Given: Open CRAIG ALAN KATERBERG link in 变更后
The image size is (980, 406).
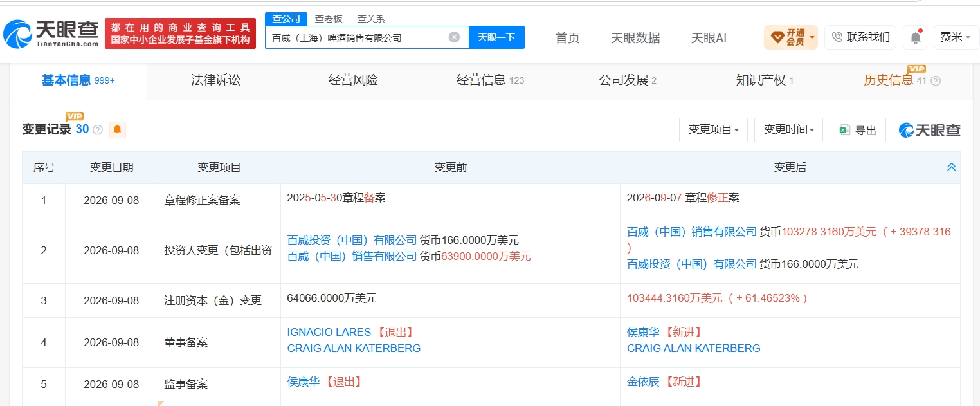Looking at the screenshot, I should [x=694, y=348].
